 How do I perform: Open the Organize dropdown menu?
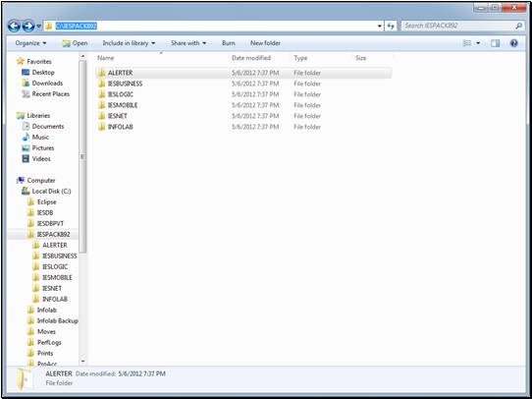[x=30, y=43]
